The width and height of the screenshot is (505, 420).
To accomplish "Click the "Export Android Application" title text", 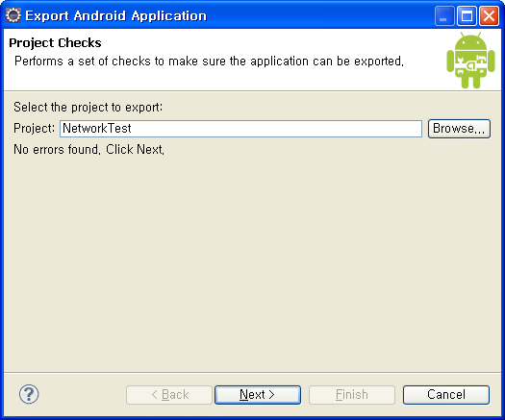I will [116, 15].
